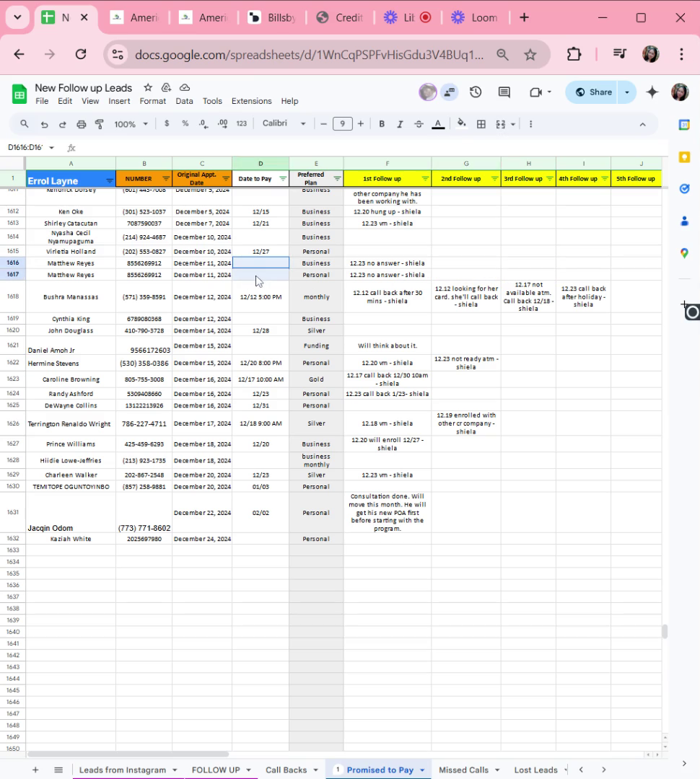700x779 pixels.
Task: Decrease font size minus button
Action: point(323,124)
